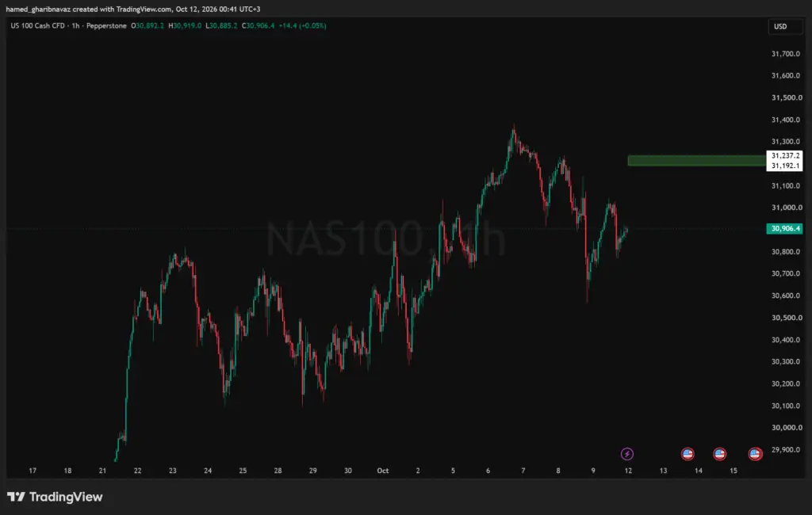The image size is (812, 515).
Task: Click the 31,500.0 price axis label
Action: tap(787, 97)
